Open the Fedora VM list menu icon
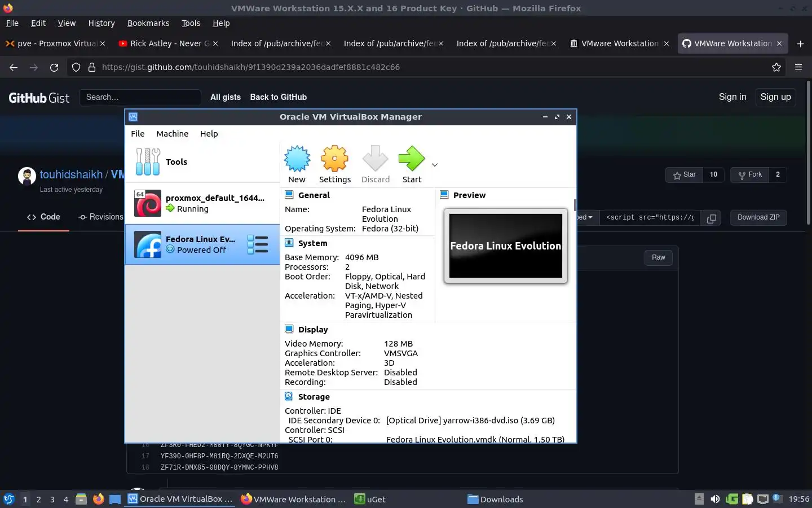The width and height of the screenshot is (812, 508). [258, 244]
